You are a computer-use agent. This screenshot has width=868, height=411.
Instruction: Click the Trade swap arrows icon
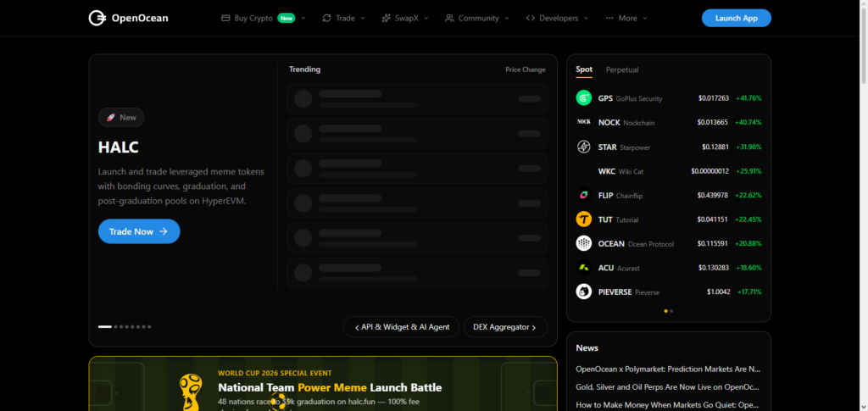tap(326, 19)
